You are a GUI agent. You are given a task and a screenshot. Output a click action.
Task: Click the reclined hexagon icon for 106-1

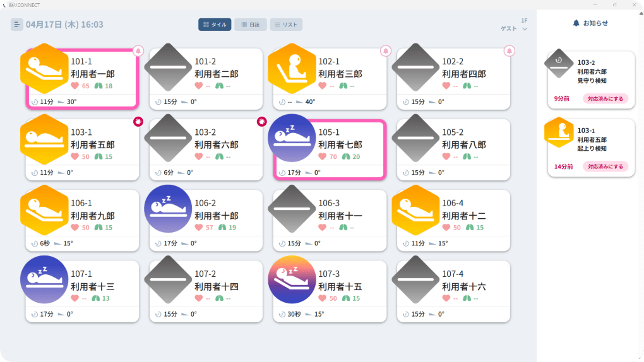point(44,210)
